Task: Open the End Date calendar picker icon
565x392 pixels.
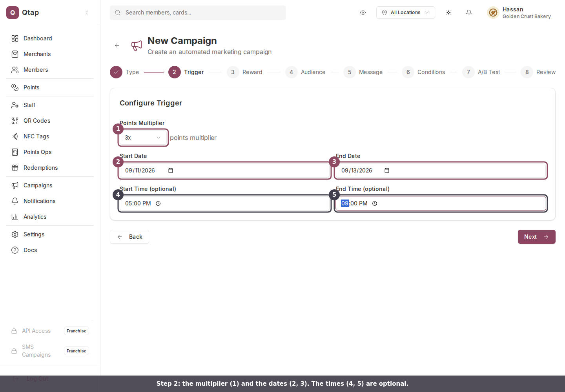Action: [387, 171]
